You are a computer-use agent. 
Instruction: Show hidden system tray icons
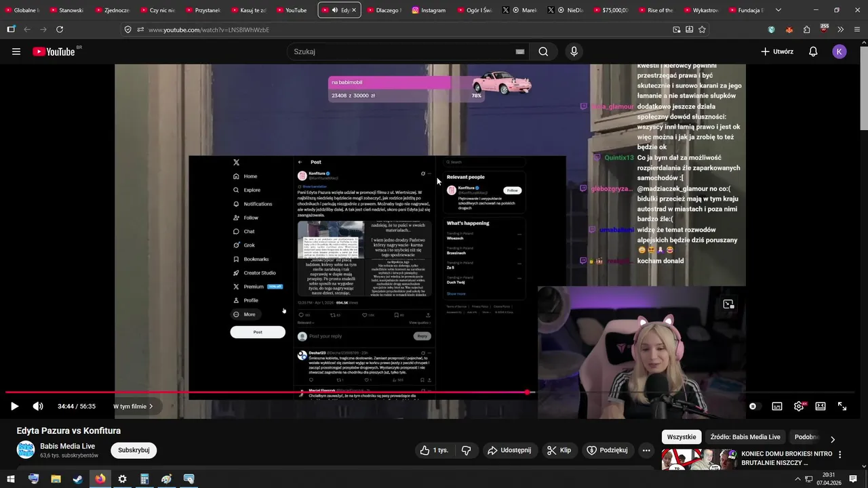(x=797, y=479)
